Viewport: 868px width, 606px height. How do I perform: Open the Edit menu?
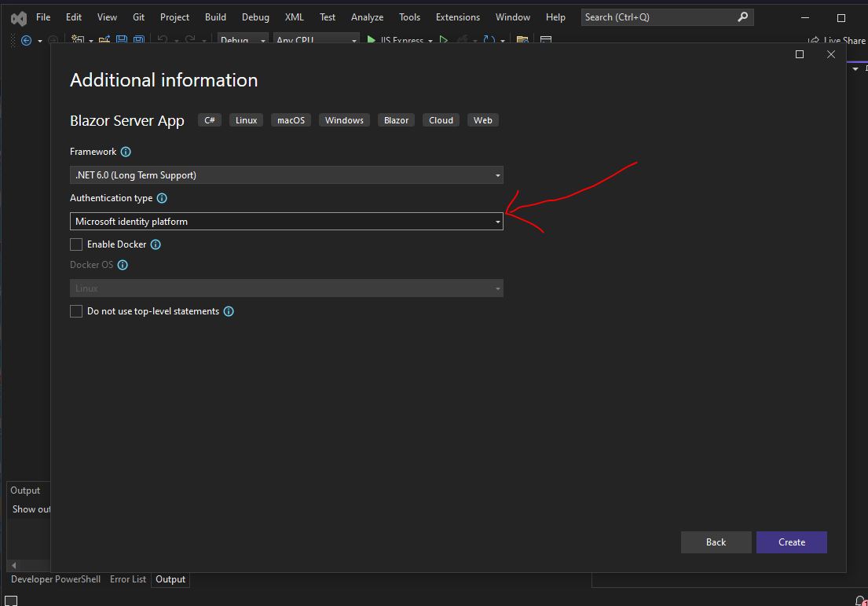pos(74,17)
